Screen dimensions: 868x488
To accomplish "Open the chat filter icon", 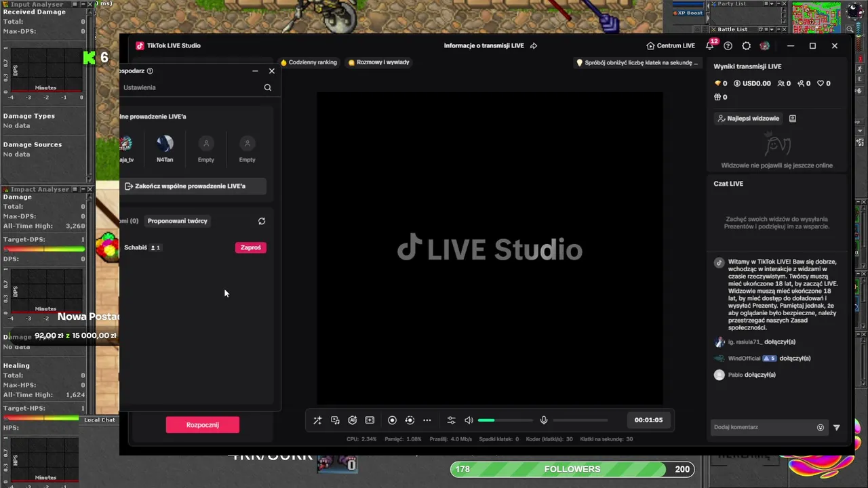I will click(837, 428).
